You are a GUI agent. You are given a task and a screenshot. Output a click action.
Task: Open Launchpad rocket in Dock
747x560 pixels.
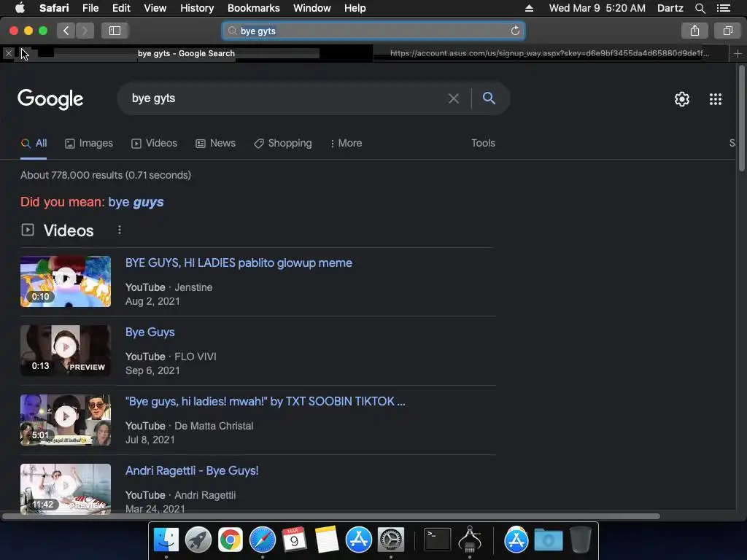[198, 540]
